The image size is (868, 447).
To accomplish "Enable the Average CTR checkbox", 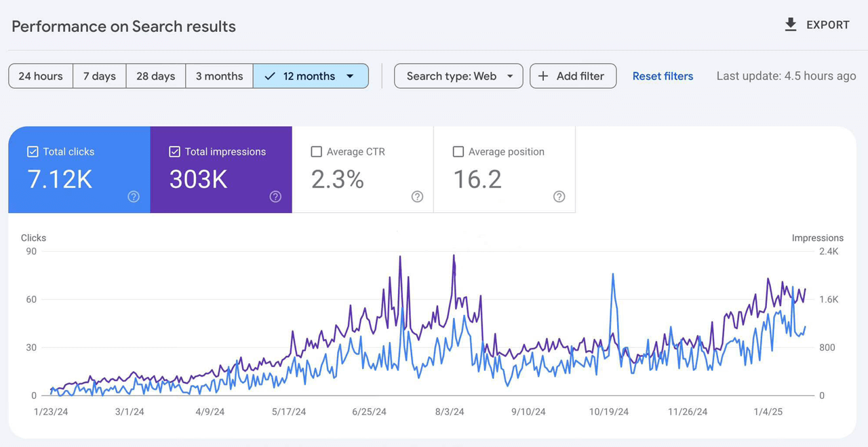I will point(316,152).
